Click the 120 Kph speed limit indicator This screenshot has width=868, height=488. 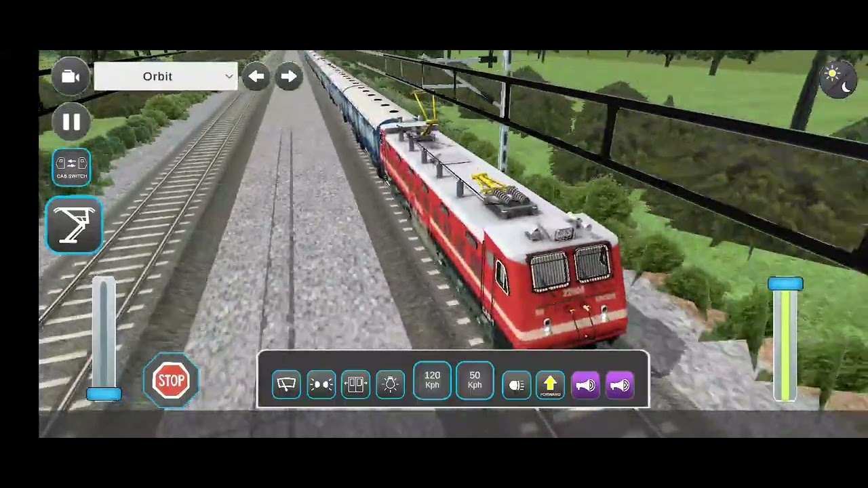432,381
